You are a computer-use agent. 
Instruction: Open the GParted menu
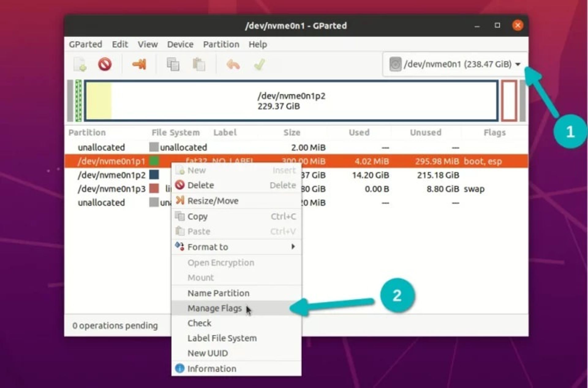point(85,44)
